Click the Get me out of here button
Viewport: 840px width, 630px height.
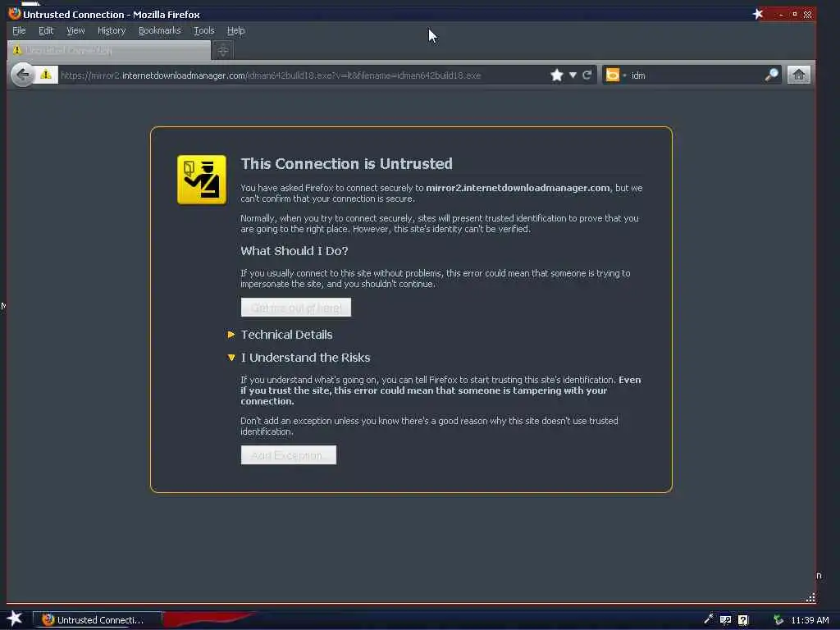[295, 308]
